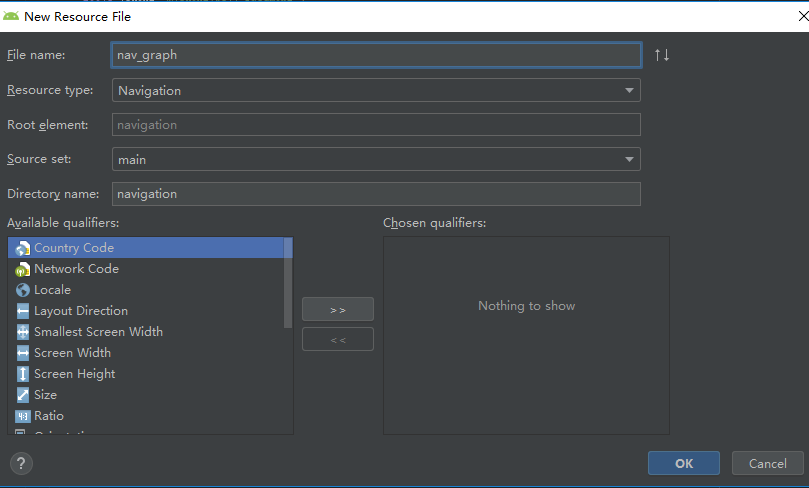Select Smallest Screen Width qualifier
This screenshot has height=488, width=809.
point(146,332)
